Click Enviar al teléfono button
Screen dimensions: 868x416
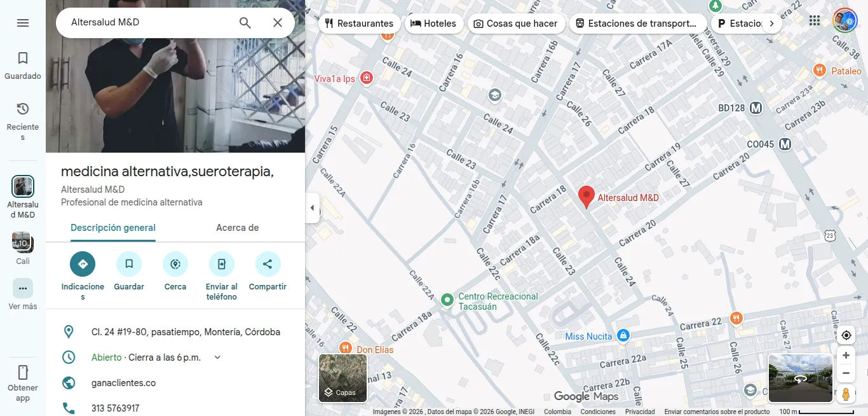point(222,264)
